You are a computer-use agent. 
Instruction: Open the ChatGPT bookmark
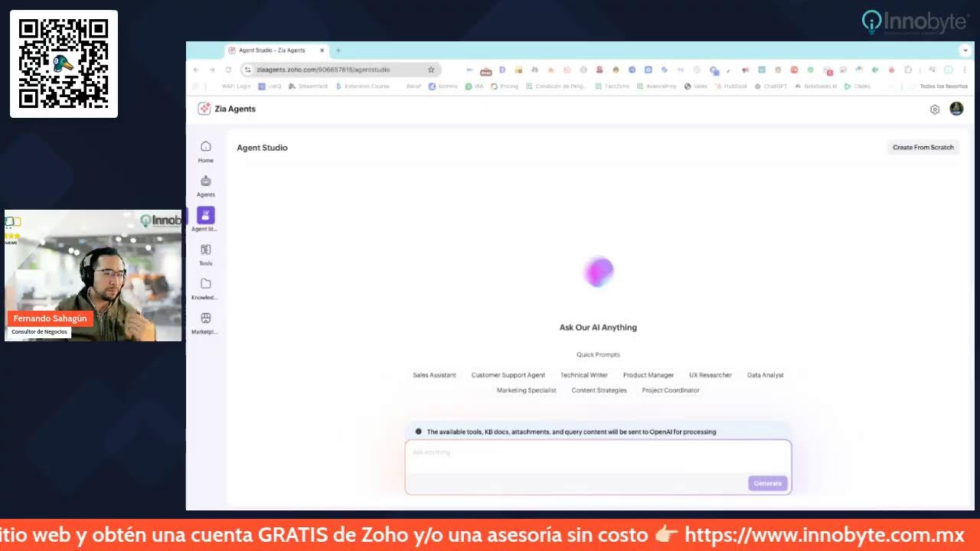point(771,86)
